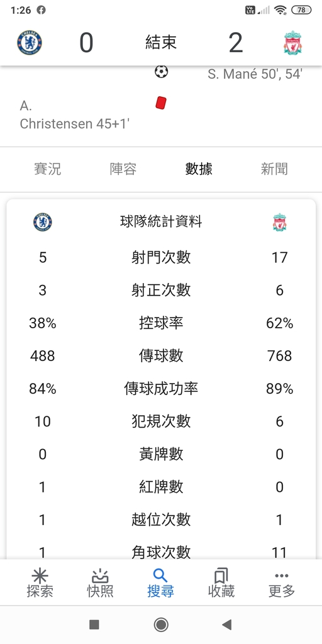The height and width of the screenshot is (644, 322).
Task: Tap the Android back navigation button
Action: [x=226, y=625]
